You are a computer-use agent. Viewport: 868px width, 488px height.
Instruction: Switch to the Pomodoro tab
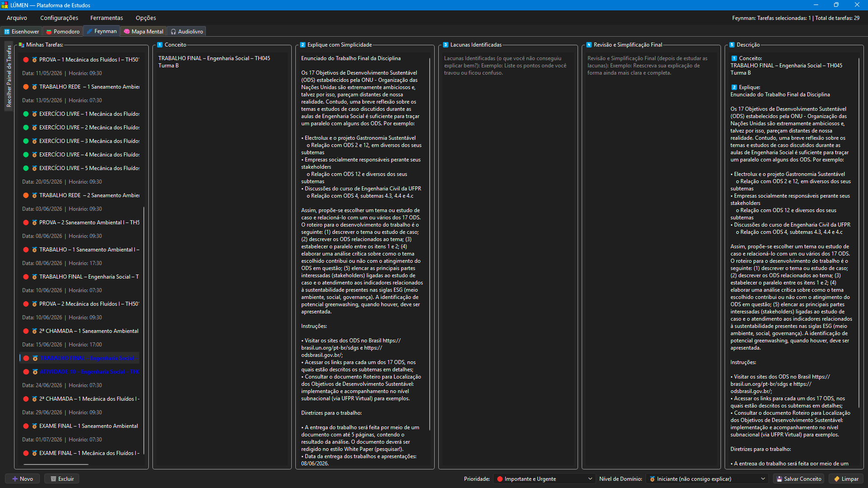[x=63, y=31]
